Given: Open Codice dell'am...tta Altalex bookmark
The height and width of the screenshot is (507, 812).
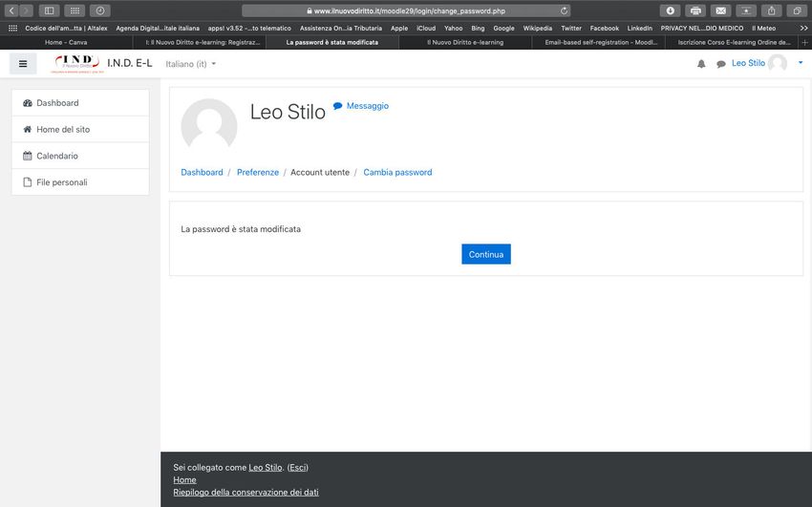Looking at the screenshot, I should [66, 29].
